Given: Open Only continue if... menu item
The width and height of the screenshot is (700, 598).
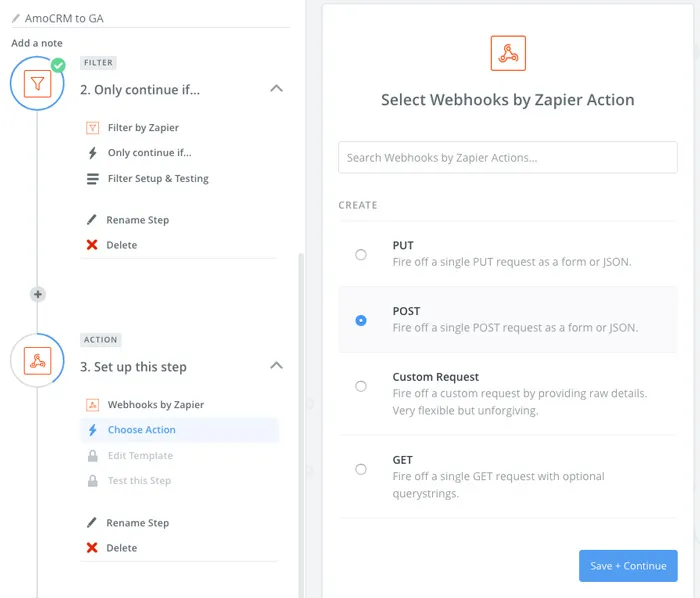Looking at the screenshot, I should tap(150, 153).
